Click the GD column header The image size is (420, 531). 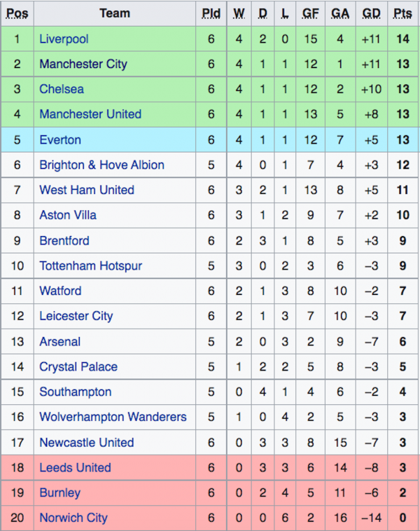coord(371,13)
